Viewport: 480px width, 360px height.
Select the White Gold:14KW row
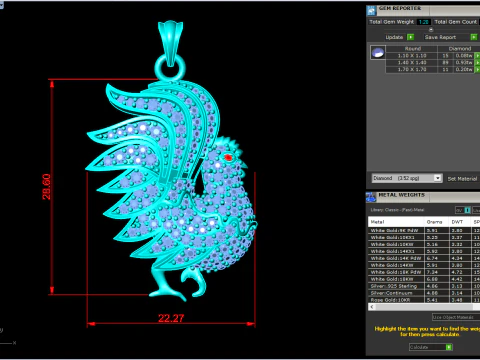pos(424,265)
